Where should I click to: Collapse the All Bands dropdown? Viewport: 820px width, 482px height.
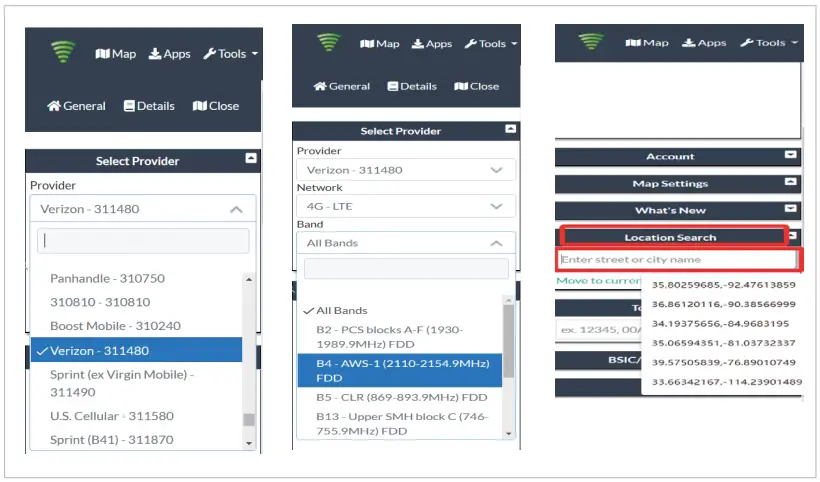(x=406, y=243)
